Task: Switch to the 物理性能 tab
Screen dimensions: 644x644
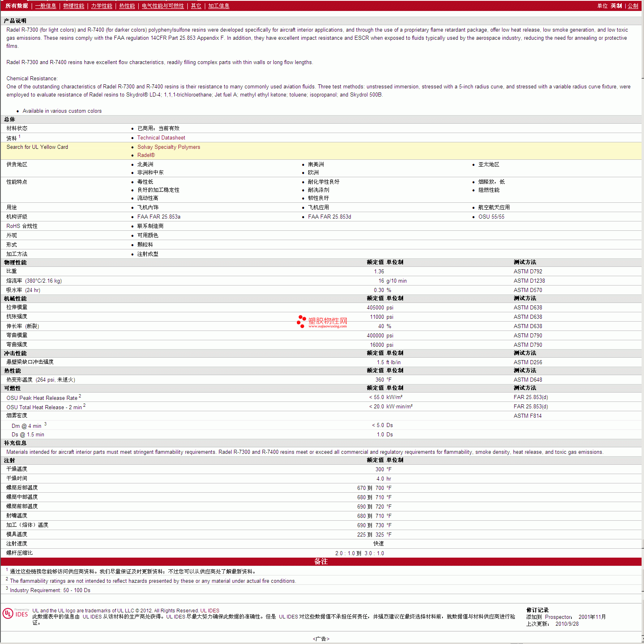Action: [x=73, y=6]
